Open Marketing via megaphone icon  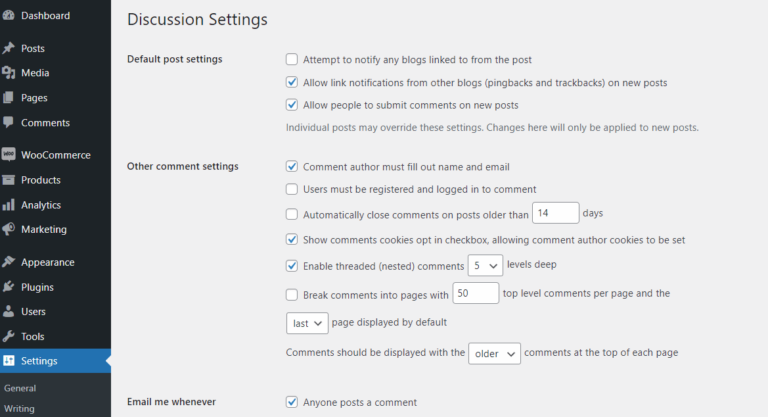pyautogui.click(x=9, y=229)
